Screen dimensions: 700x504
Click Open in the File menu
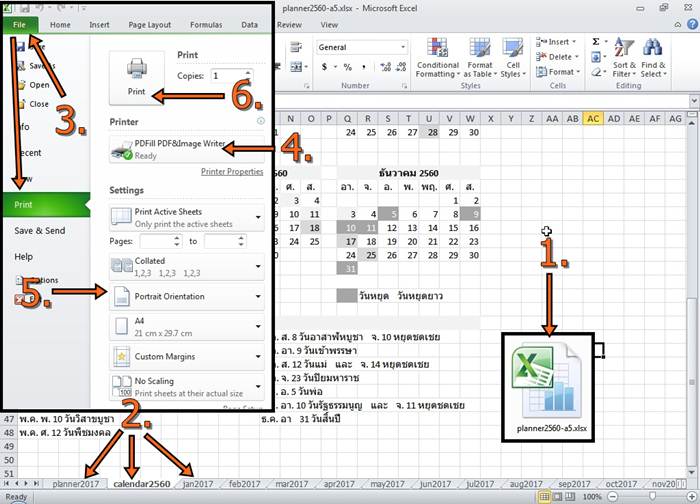pyautogui.click(x=39, y=85)
